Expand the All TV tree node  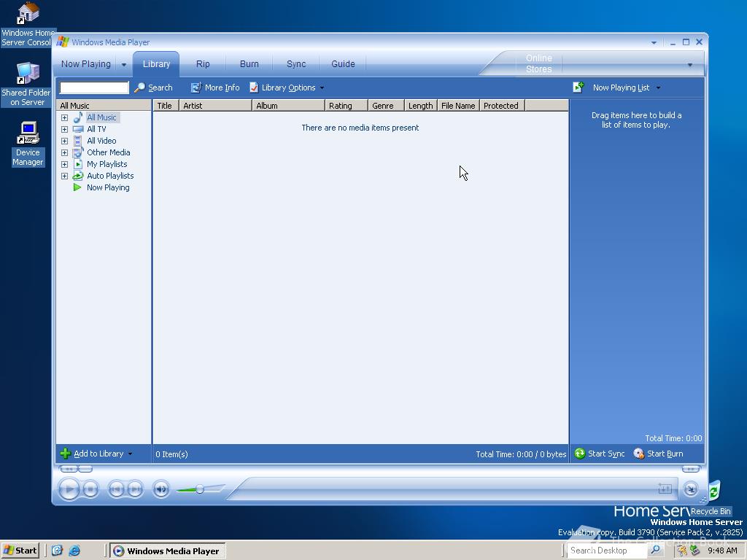click(64, 129)
